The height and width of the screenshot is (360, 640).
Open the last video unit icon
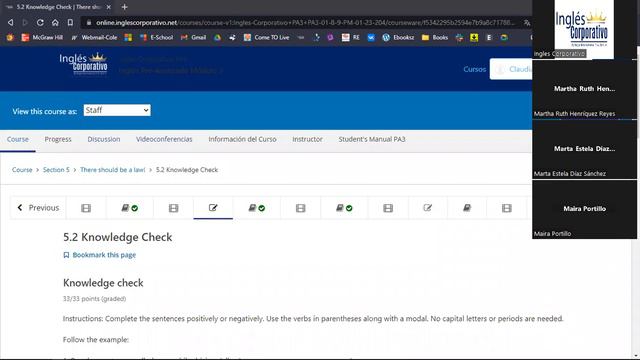pyautogui.click(x=507, y=208)
